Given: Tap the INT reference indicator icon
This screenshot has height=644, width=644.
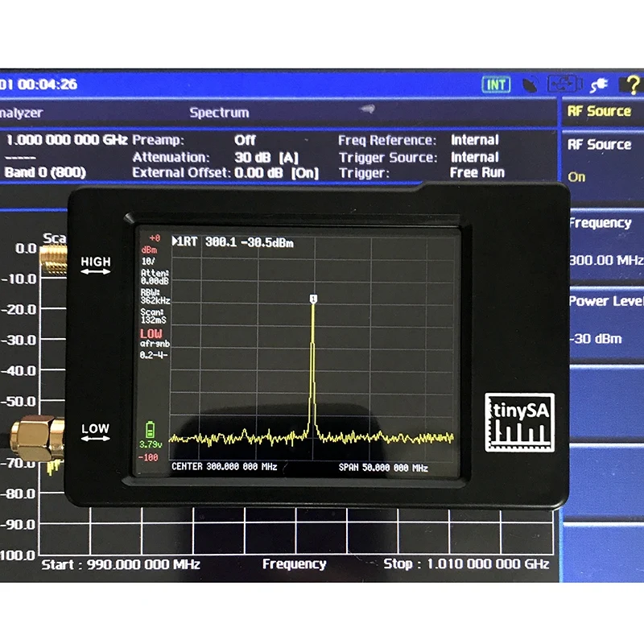Looking at the screenshot, I should [496, 85].
